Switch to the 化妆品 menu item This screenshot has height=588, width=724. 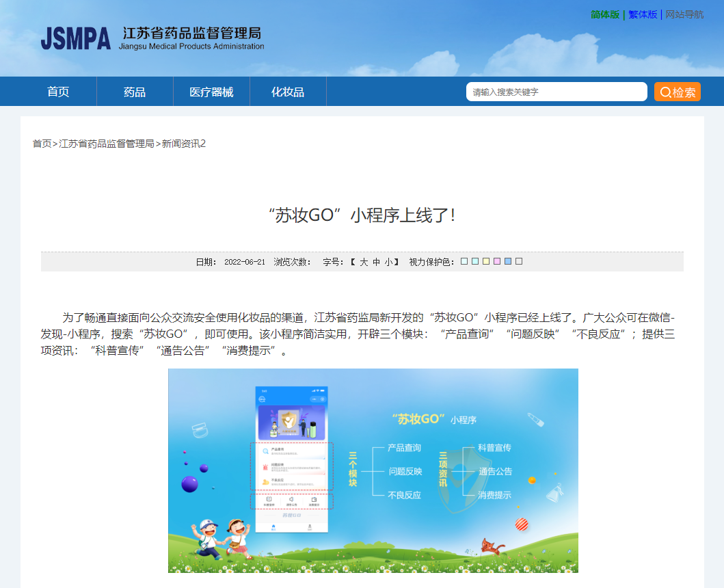coord(288,92)
